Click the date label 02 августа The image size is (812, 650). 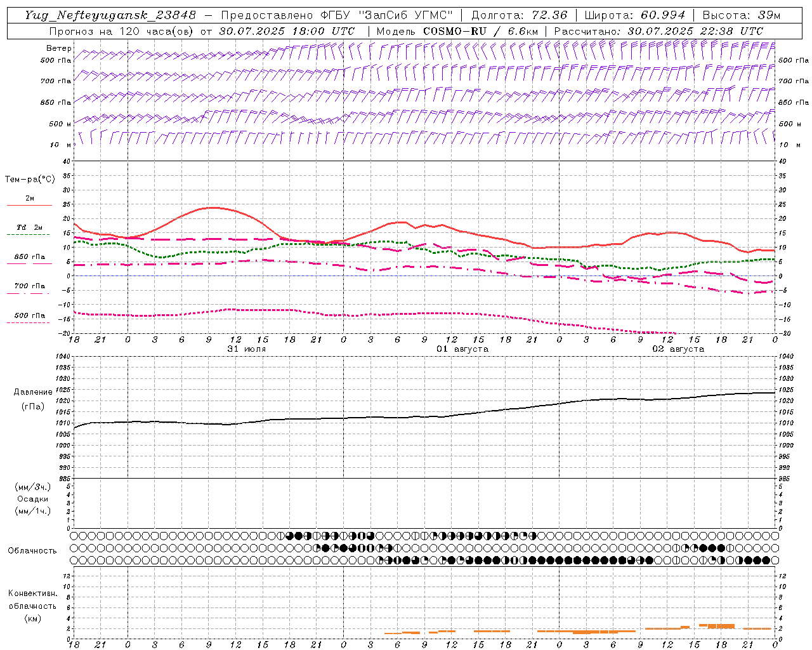click(678, 349)
